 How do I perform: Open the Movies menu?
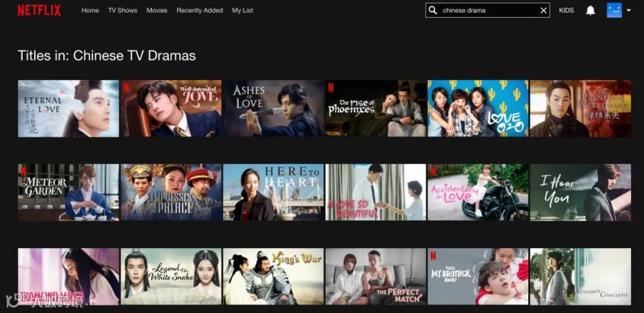coord(157,10)
